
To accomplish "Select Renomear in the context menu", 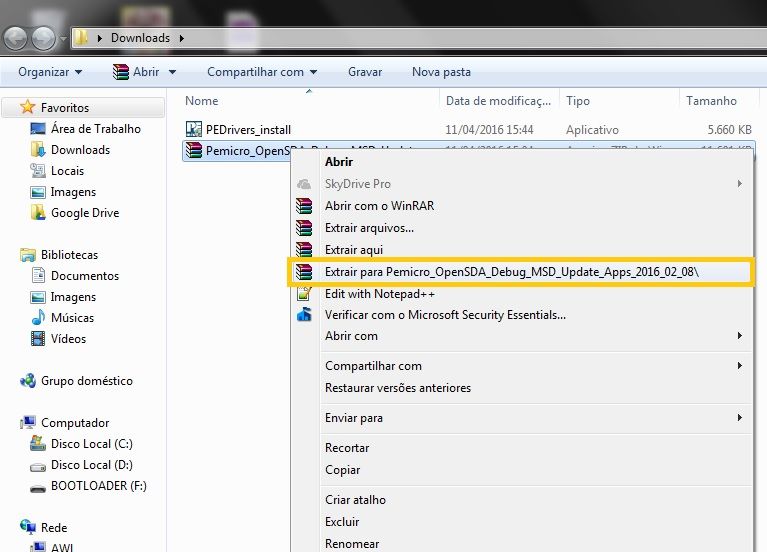I will pyautogui.click(x=521, y=543).
